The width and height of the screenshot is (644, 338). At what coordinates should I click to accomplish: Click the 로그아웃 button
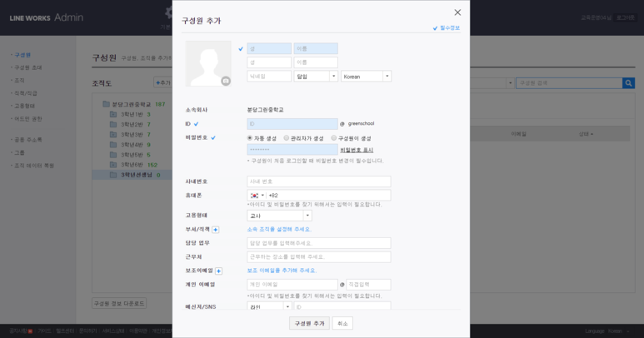[626, 17]
